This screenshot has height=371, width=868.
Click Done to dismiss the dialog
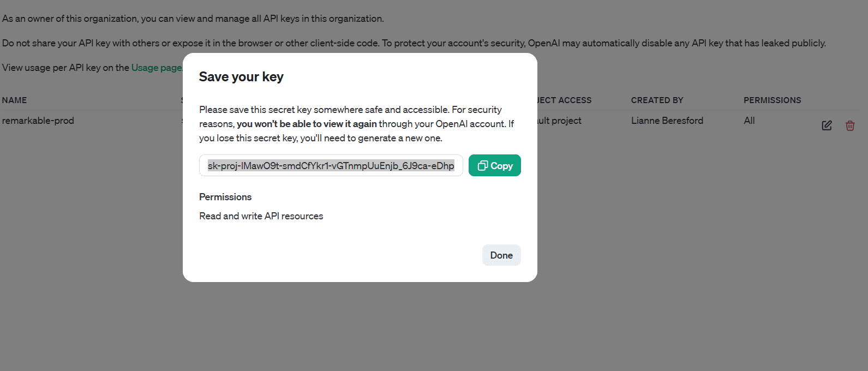[x=501, y=255]
